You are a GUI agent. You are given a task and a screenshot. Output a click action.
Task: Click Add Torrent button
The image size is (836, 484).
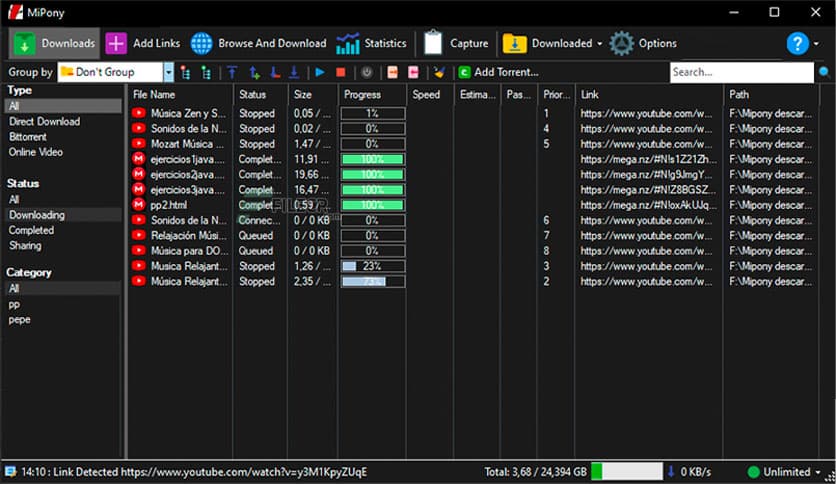tap(499, 72)
